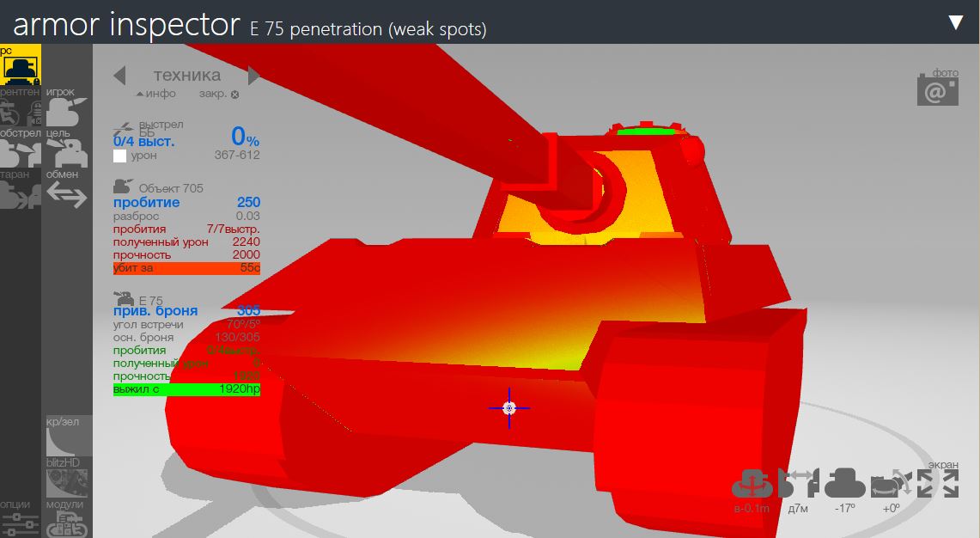Open the top-right dropdown triangle menu
The height and width of the screenshot is (538, 980).
(x=956, y=22)
